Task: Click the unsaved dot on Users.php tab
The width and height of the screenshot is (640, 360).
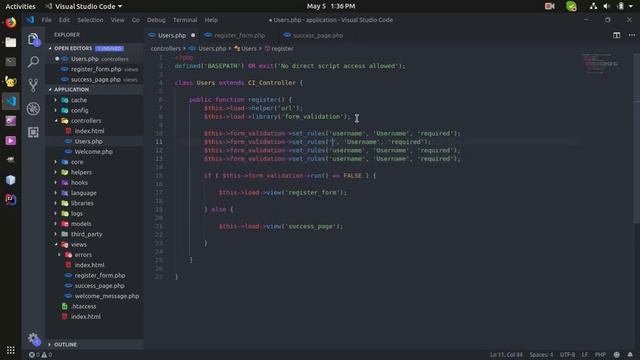Action: [193, 36]
